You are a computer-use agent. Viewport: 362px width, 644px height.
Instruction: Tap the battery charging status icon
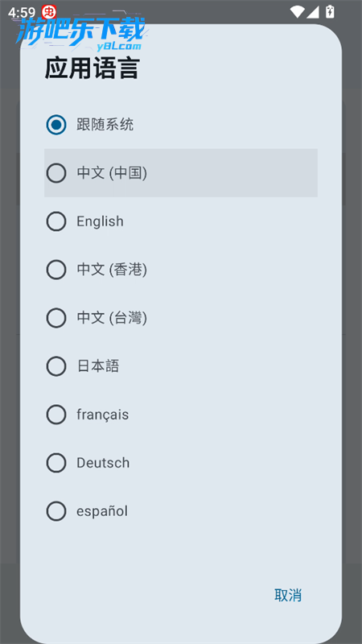click(330, 11)
